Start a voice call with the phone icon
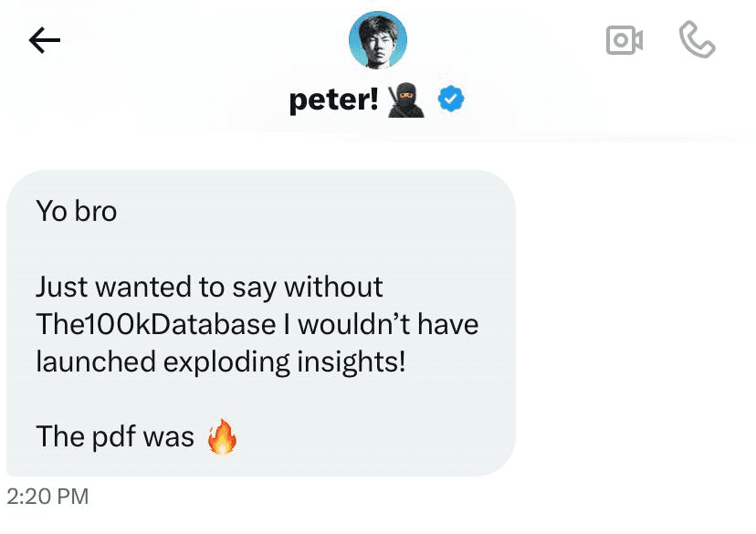Viewport: 756px width, 534px height. coord(698,40)
